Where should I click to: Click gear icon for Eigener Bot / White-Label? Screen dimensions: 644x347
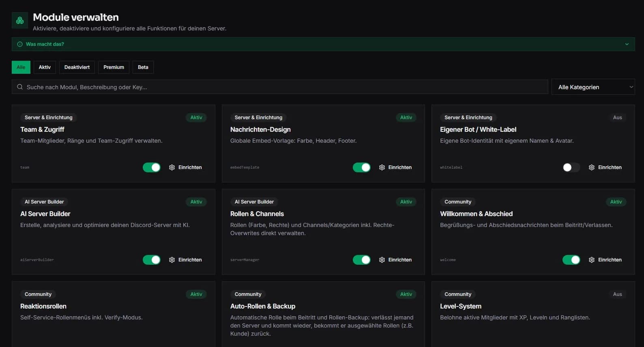592,167
